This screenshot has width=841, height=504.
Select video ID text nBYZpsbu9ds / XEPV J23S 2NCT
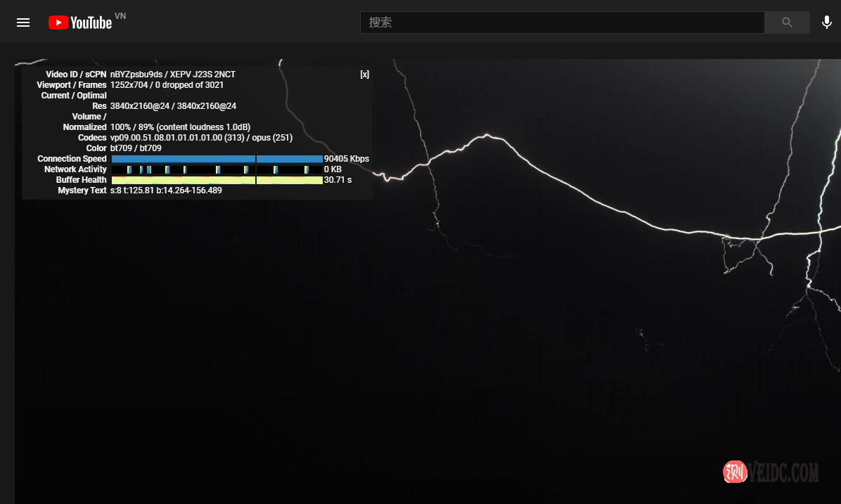point(173,75)
